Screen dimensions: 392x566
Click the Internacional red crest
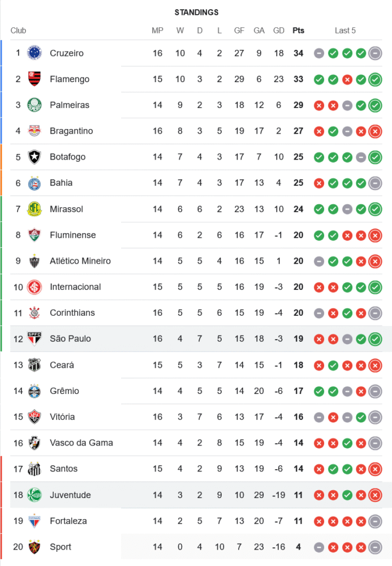click(35, 287)
